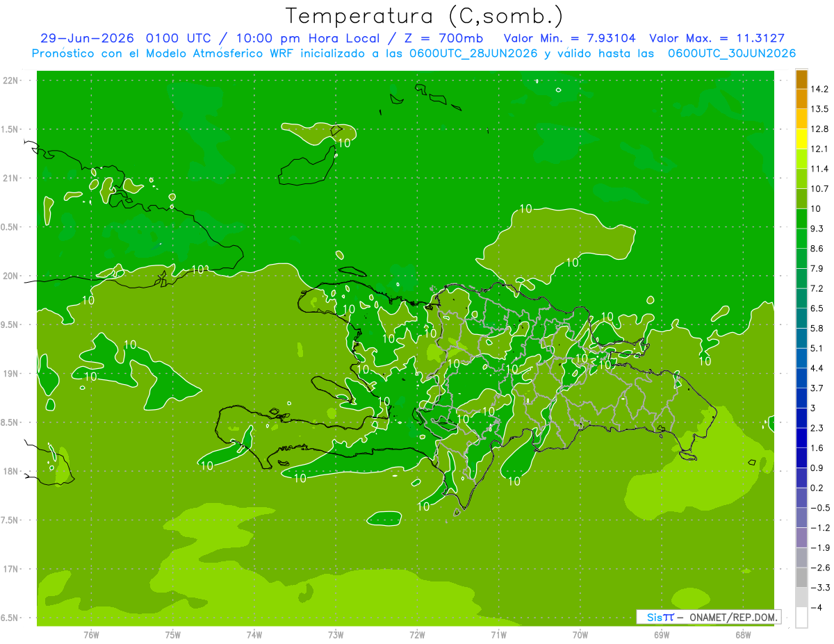Viewport: 834px width, 644px height.
Task: Click the 76W longitude axis label
Action: tap(91, 635)
